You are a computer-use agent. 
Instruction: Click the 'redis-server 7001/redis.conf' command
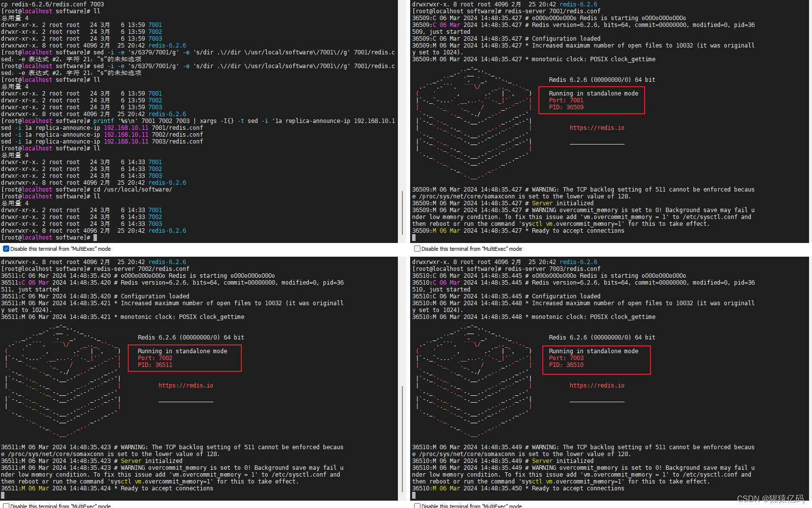(x=553, y=11)
